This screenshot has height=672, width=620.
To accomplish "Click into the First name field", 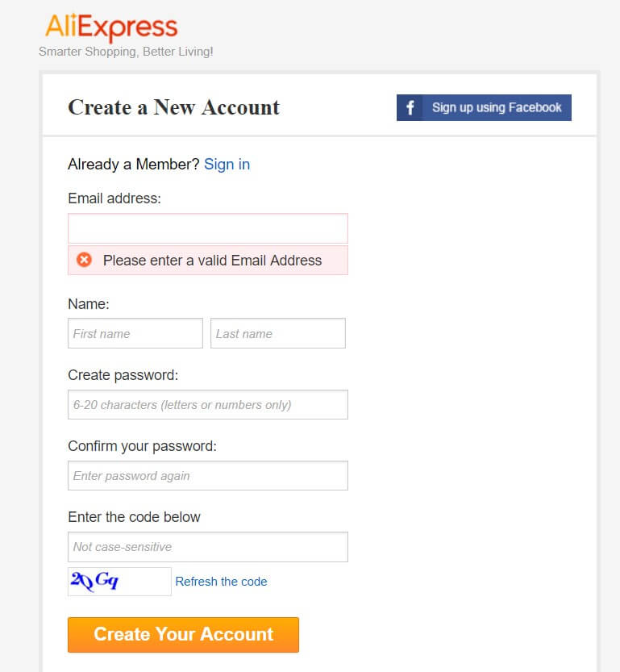I will tap(135, 333).
